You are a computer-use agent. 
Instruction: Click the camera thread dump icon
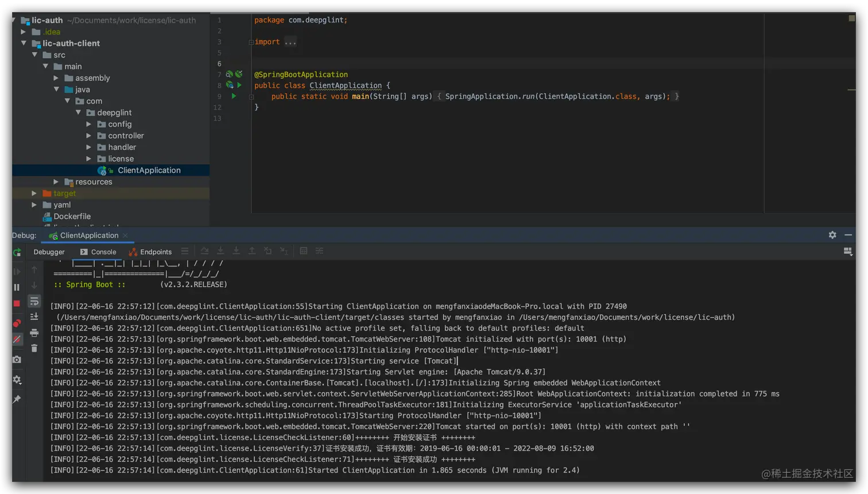(x=17, y=360)
